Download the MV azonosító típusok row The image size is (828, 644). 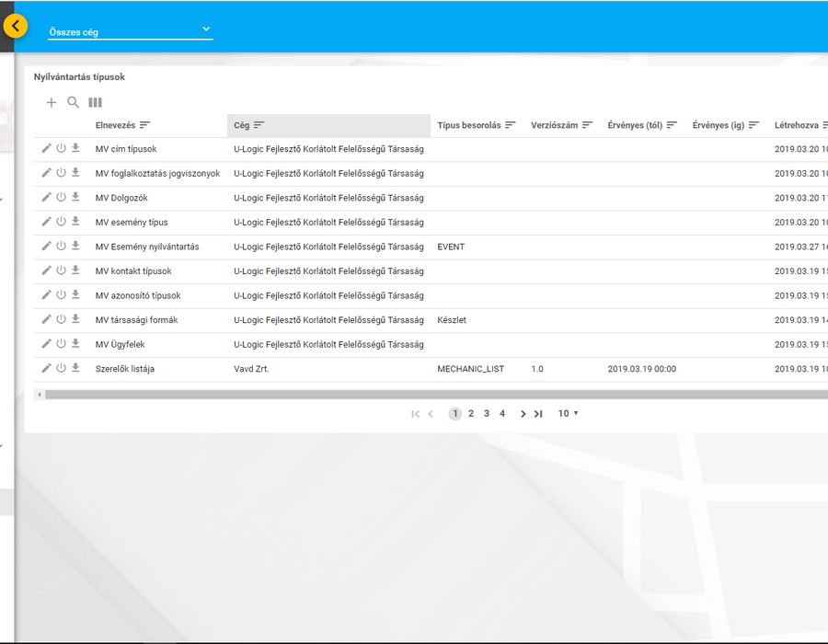tap(75, 295)
